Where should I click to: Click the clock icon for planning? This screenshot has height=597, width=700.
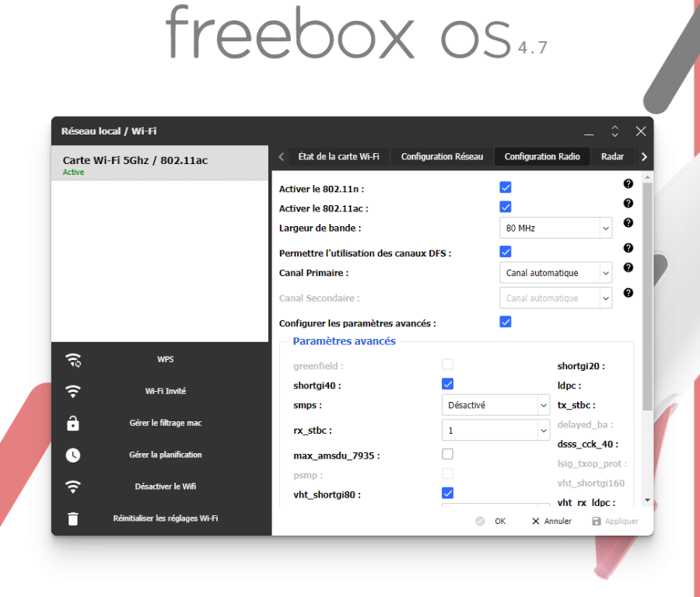click(73, 455)
